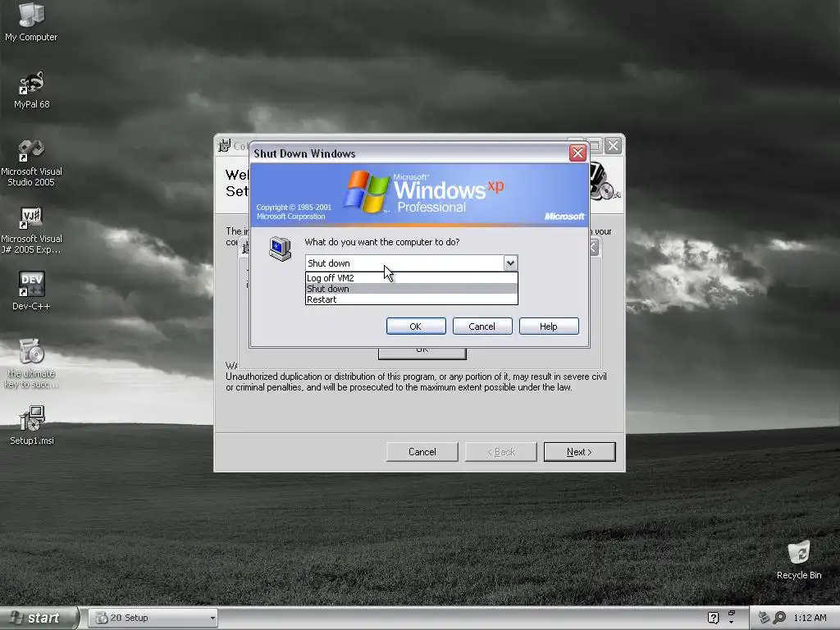Click the clock showing 1:12 AM
This screenshot has height=630, width=840.
pos(810,618)
